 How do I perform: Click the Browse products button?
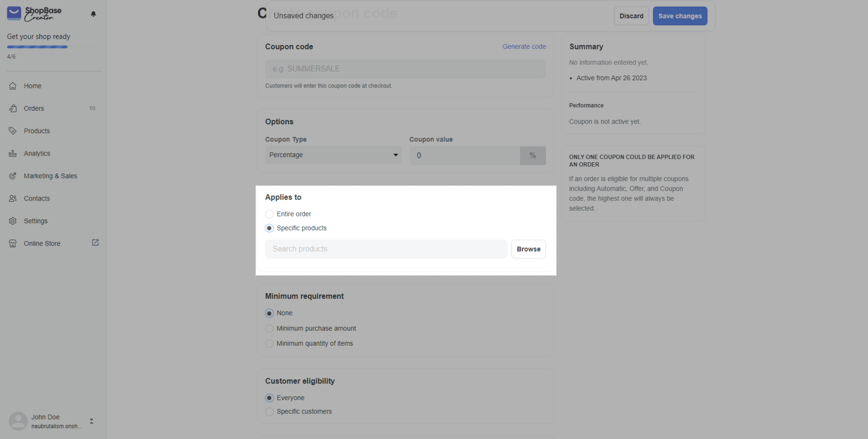coord(528,249)
